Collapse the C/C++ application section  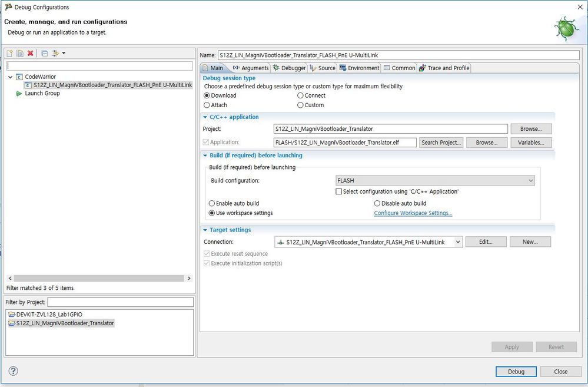pyautogui.click(x=205, y=117)
